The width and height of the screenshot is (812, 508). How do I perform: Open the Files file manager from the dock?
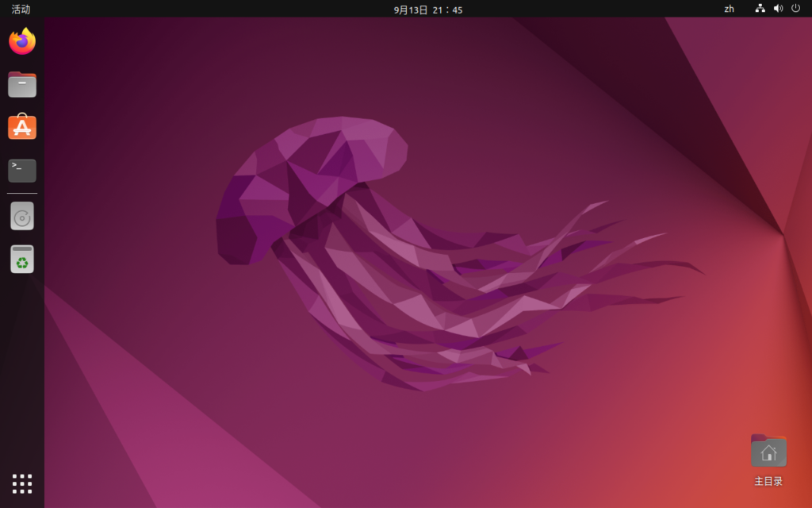point(21,84)
